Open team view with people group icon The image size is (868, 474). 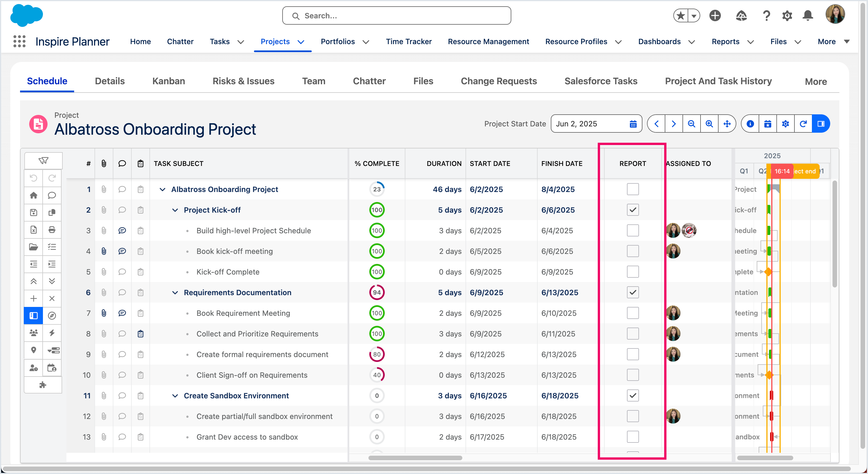pyautogui.click(x=34, y=333)
